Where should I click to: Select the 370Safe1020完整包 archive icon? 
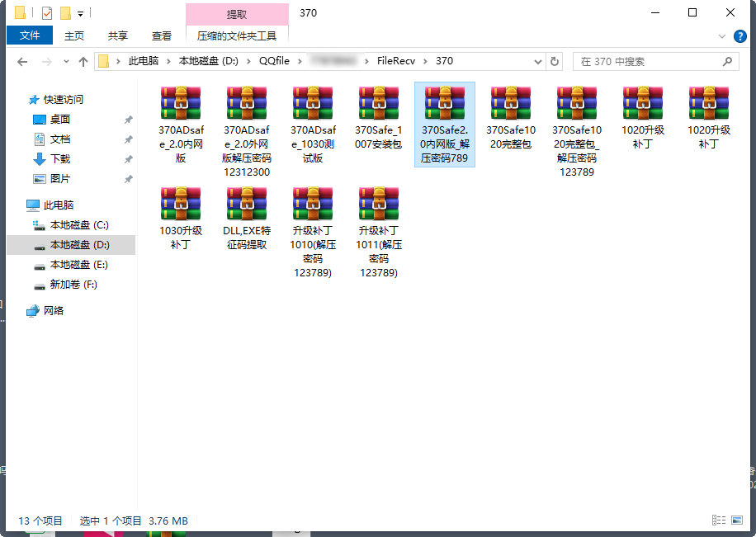pos(511,102)
